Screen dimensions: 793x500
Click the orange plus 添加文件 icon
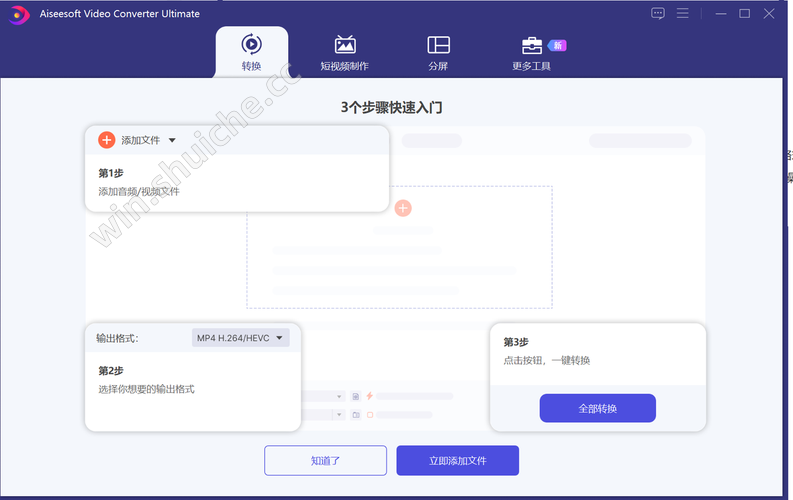pyautogui.click(x=107, y=140)
